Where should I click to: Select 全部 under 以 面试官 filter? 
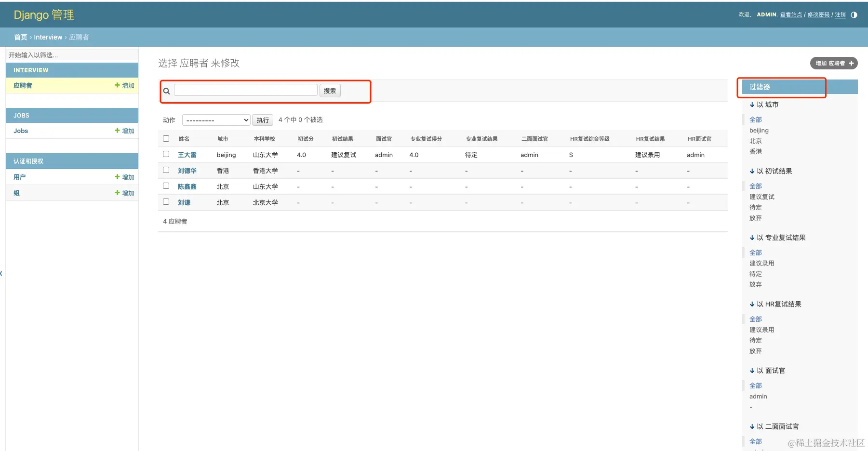(x=756, y=385)
